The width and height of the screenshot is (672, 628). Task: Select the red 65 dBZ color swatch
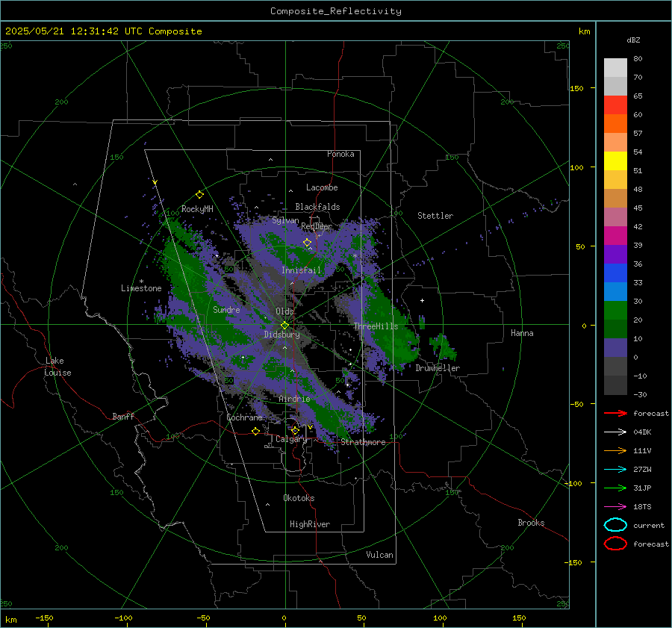[x=615, y=105]
